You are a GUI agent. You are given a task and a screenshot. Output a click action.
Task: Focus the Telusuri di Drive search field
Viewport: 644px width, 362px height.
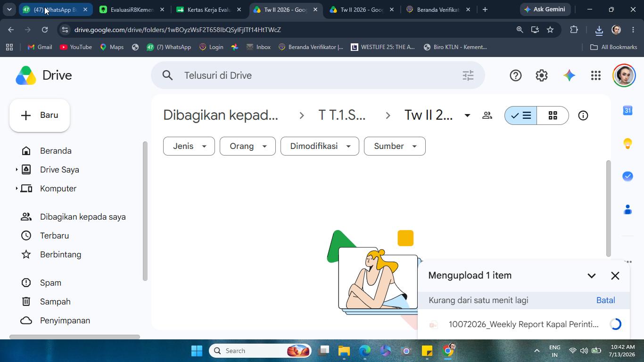click(x=318, y=75)
